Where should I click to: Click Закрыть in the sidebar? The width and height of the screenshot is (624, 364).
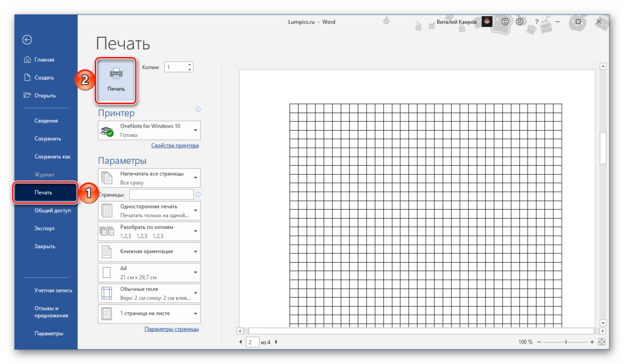point(44,247)
